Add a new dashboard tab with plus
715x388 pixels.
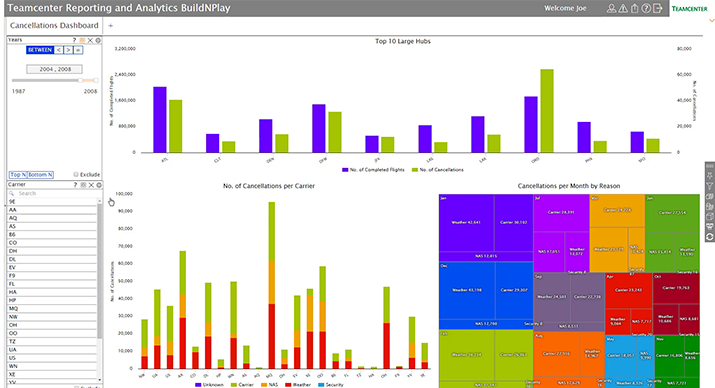pyautogui.click(x=110, y=26)
